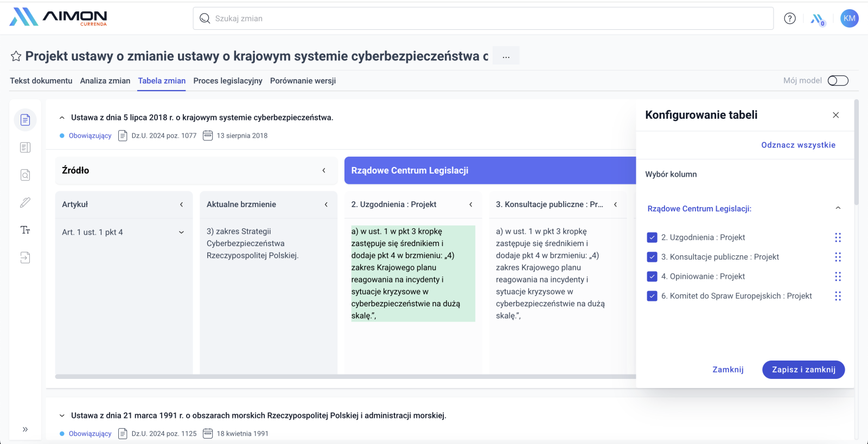The image size is (868, 444).
Task: Focus the Szukaj zmian search field
Action: tap(483, 18)
